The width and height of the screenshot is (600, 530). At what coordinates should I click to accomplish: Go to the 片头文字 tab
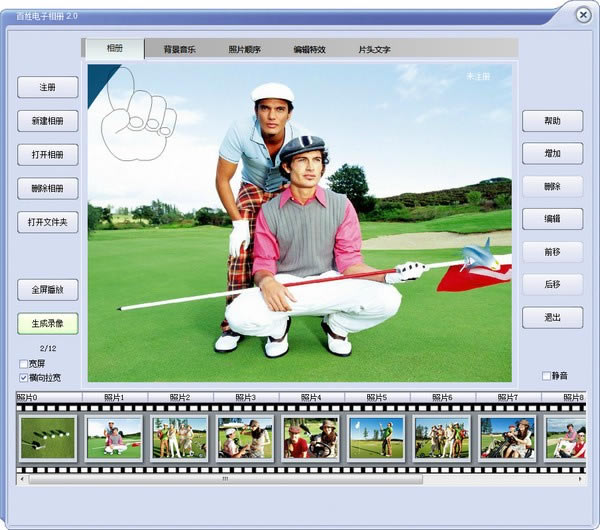(374, 49)
